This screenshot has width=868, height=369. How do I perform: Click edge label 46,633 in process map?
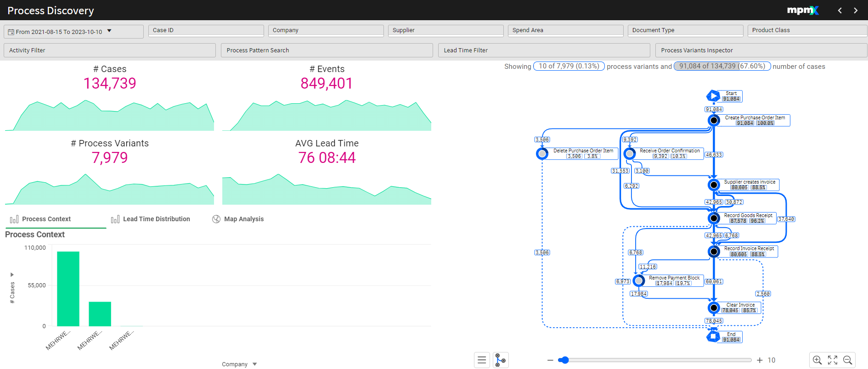(x=714, y=155)
